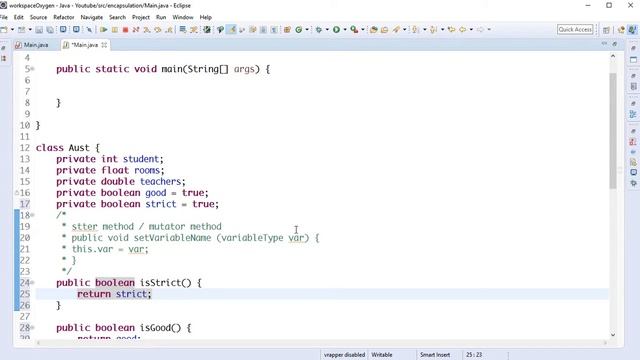Open the Search menu

(x=117, y=17)
